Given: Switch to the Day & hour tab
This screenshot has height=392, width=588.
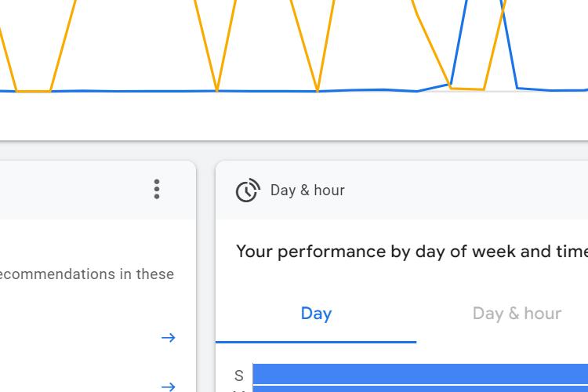Looking at the screenshot, I should pos(517,314).
